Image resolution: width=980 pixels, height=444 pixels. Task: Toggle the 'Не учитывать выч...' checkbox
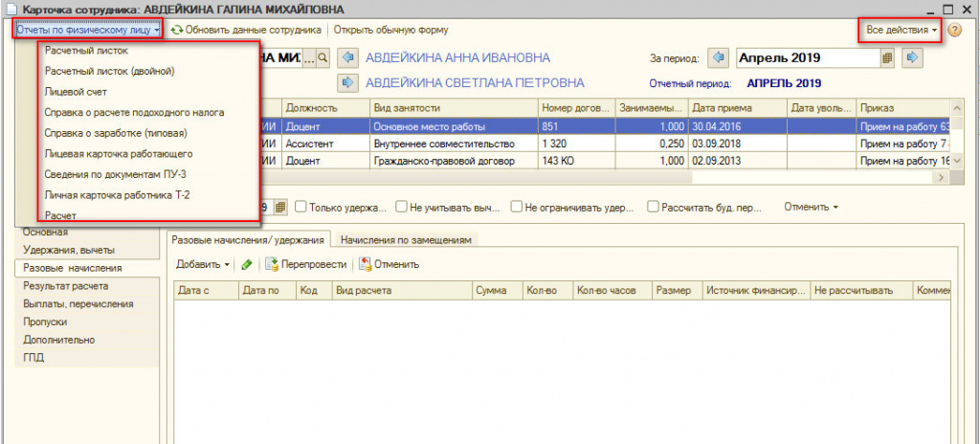[400, 207]
